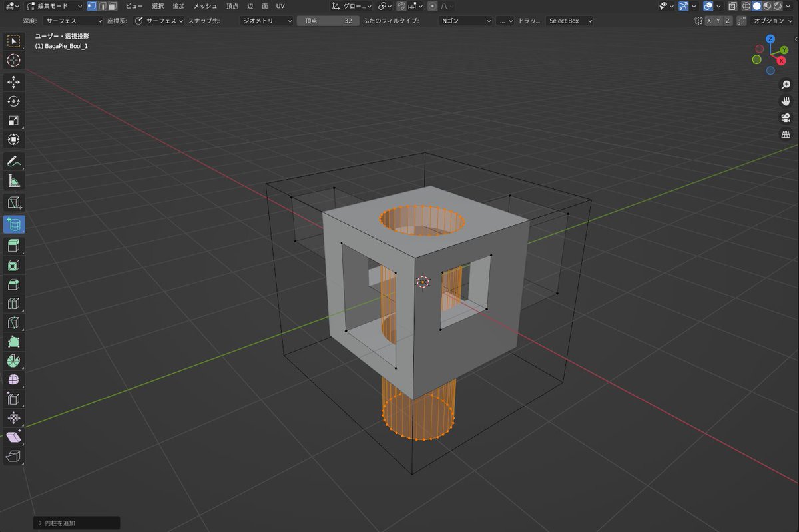Open the 選択 menu
The width and height of the screenshot is (799, 532).
(x=158, y=6)
